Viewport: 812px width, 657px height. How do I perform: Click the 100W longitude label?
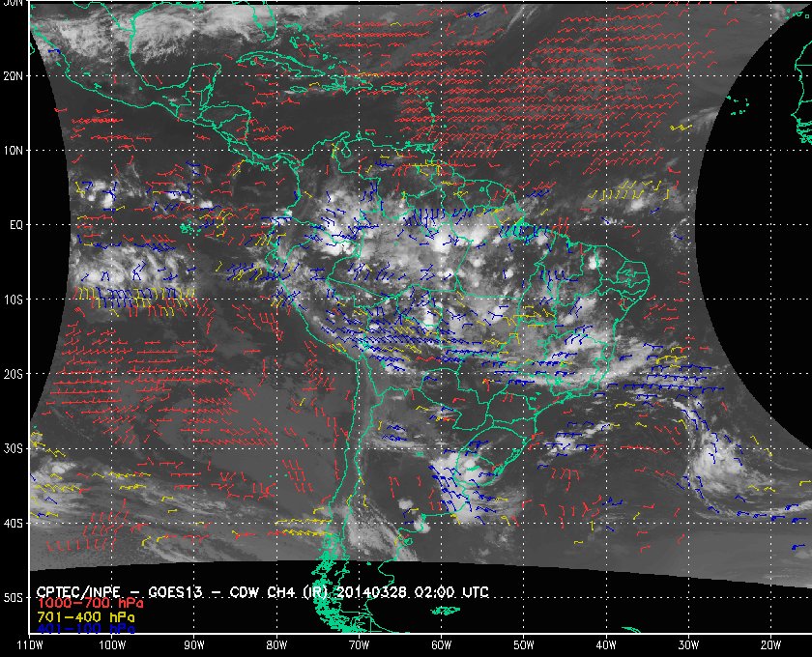pyautogui.click(x=112, y=645)
